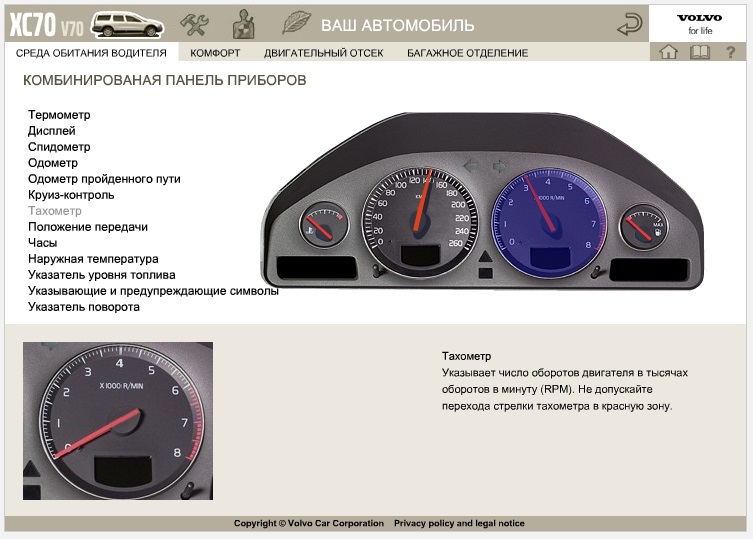Screen dimensions: 753x539
Task: Click the question mark help icon
Action: pyautogui.click(x=730, y=52)
